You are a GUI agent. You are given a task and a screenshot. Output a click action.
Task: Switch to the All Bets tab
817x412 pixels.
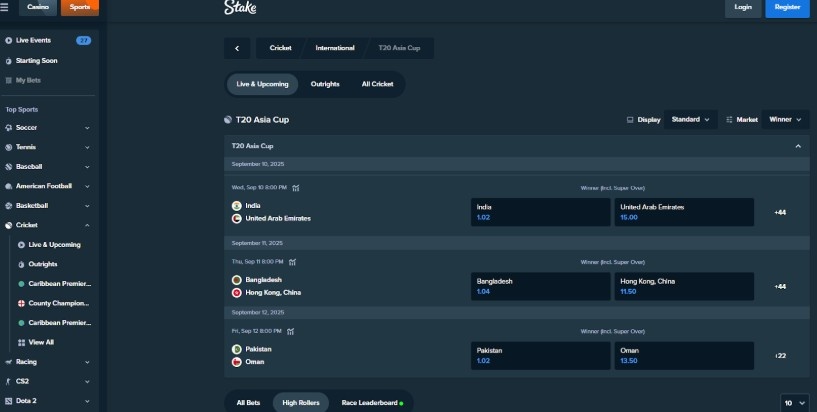(249, 403)
